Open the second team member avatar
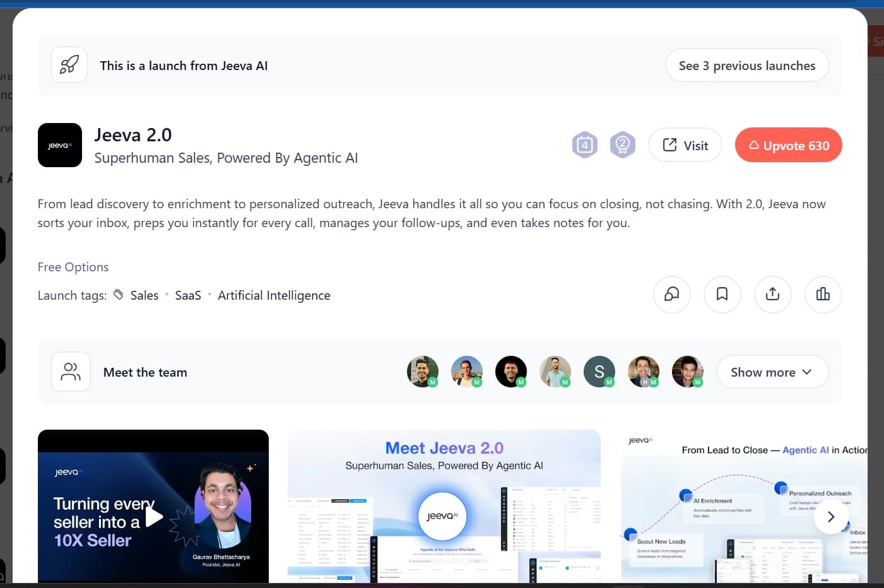Screen dimensions: 884x588 [x=467, y=372]
